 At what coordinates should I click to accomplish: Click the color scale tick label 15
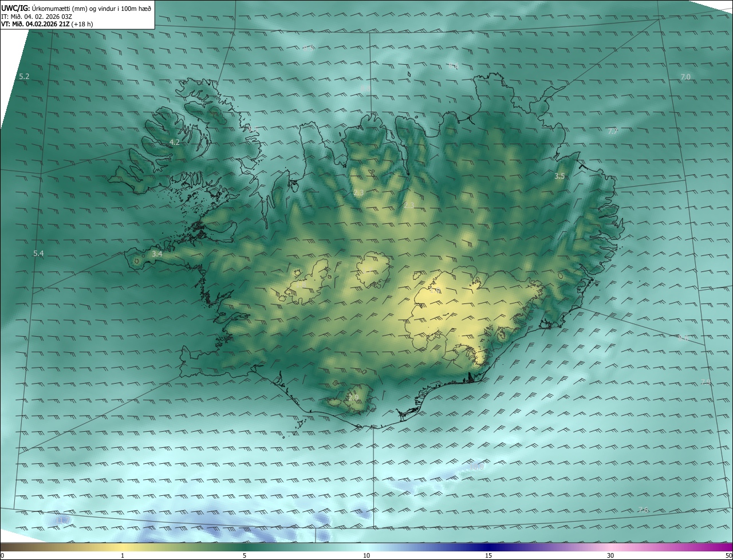pos(488,555)
